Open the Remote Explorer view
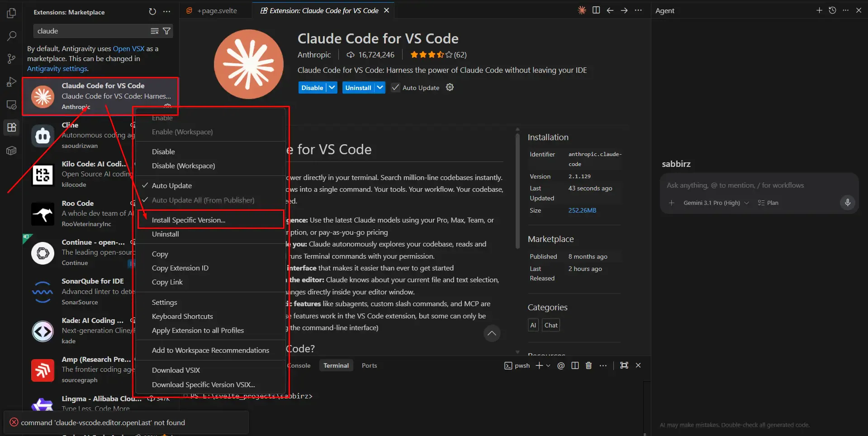Viewport: 868px width, 436px height. click(x=12, y=105)
